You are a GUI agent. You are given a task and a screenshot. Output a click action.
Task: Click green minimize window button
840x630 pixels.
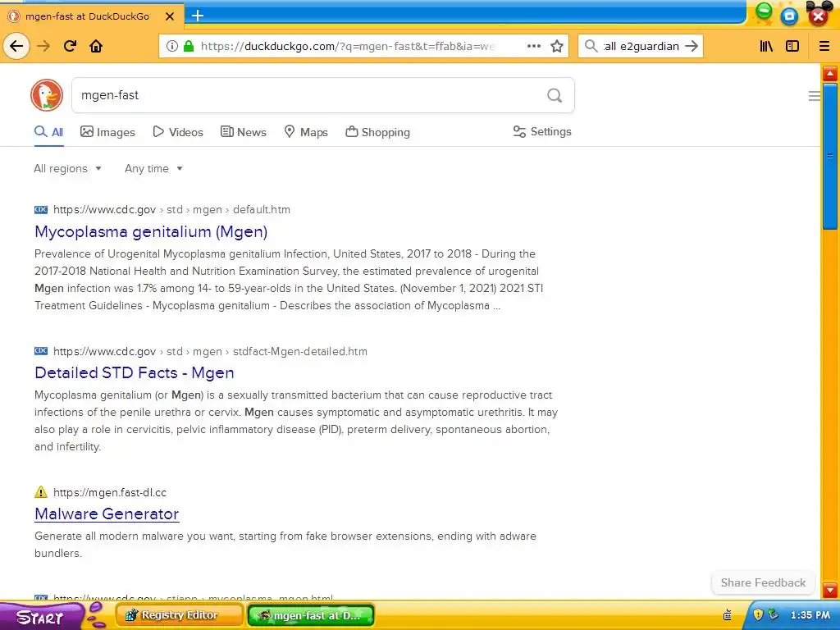[764, 11]
